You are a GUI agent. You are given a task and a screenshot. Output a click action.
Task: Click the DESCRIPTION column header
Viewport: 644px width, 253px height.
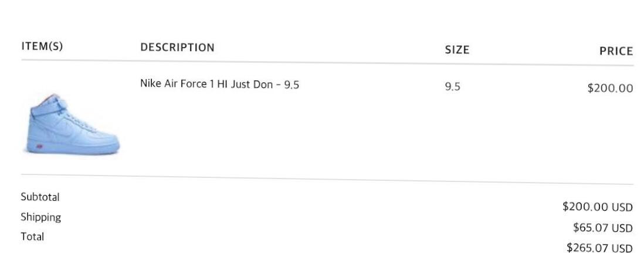[178, 48]
